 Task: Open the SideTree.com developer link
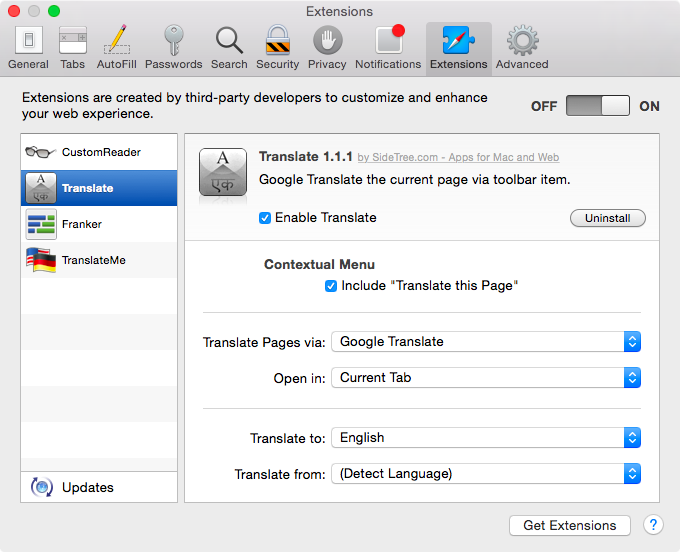tap(458, 157)
